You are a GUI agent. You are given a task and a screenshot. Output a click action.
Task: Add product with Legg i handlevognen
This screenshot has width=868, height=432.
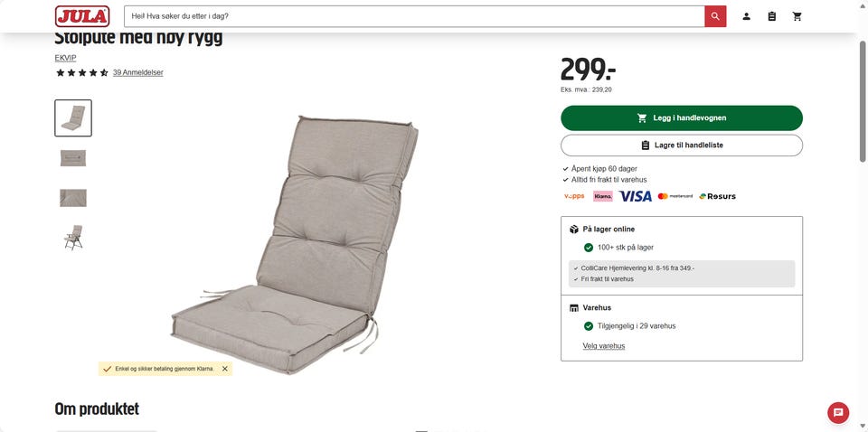(x=682, y=117)
